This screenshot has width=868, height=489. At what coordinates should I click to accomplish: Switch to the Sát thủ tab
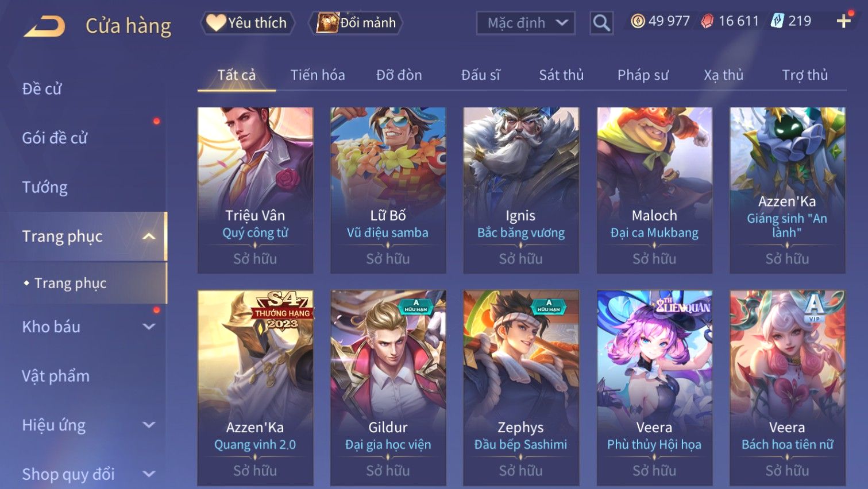tap(561, 75)
